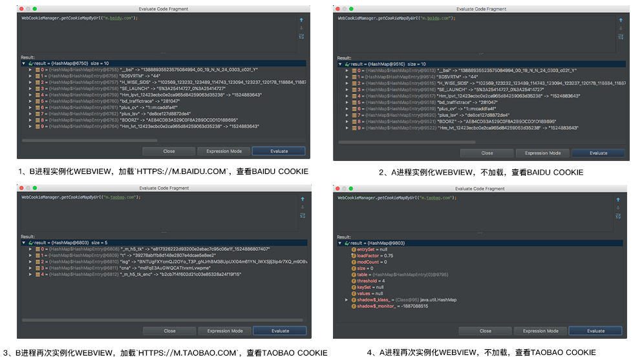Screen dimensions: 642x364
Task: Click Expression Mode in the HashMap@9803 dialog
Action: click(540, 331)
